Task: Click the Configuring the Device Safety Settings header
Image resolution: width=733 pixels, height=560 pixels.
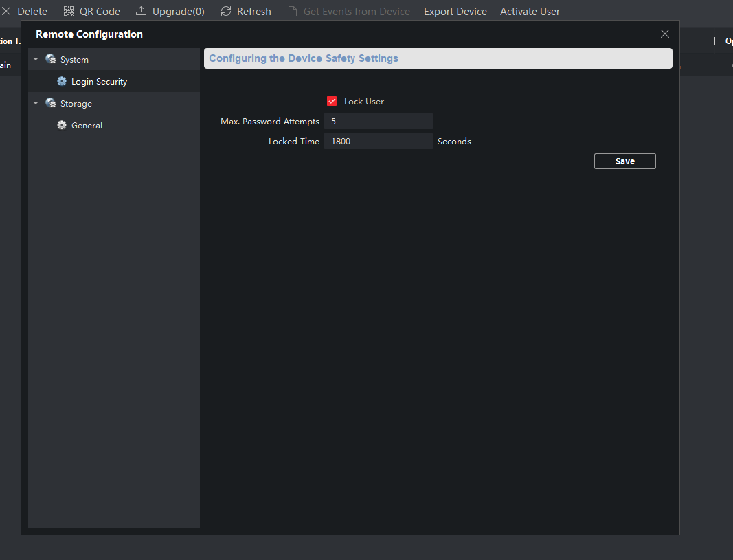Action: (x=438, y=58)
